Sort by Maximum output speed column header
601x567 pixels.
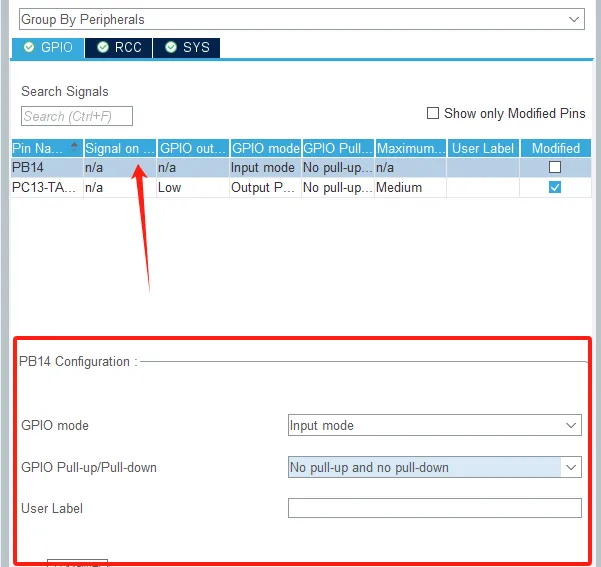[410, 148]
